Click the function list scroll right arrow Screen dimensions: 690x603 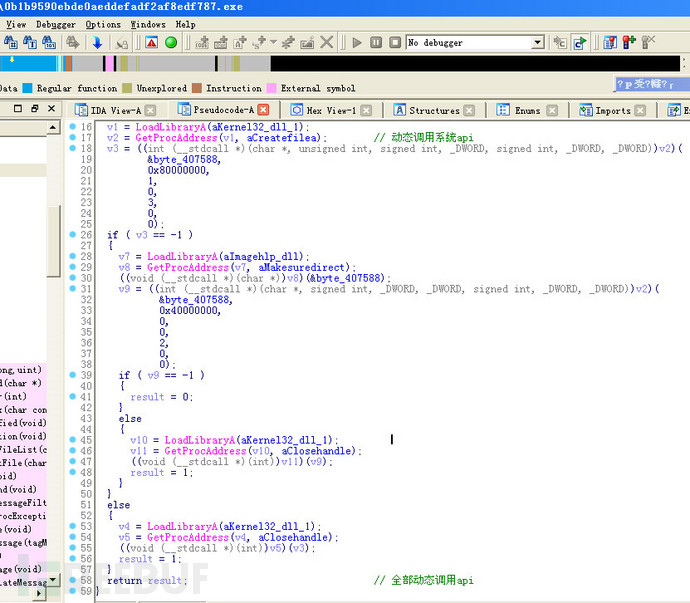pyautogui.click(x=39, y=593)
